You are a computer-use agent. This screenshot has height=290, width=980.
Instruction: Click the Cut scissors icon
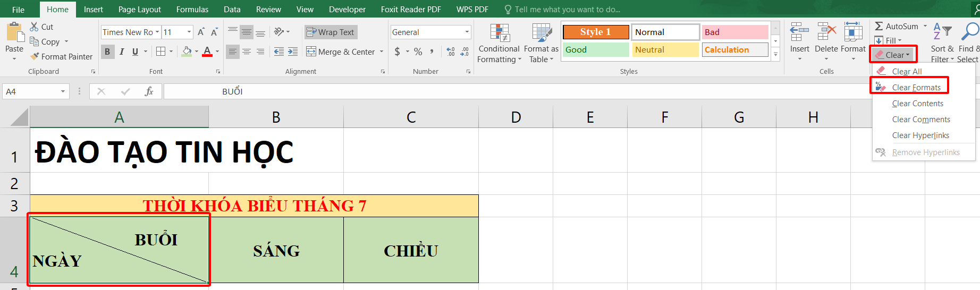[x=35, y=27]
